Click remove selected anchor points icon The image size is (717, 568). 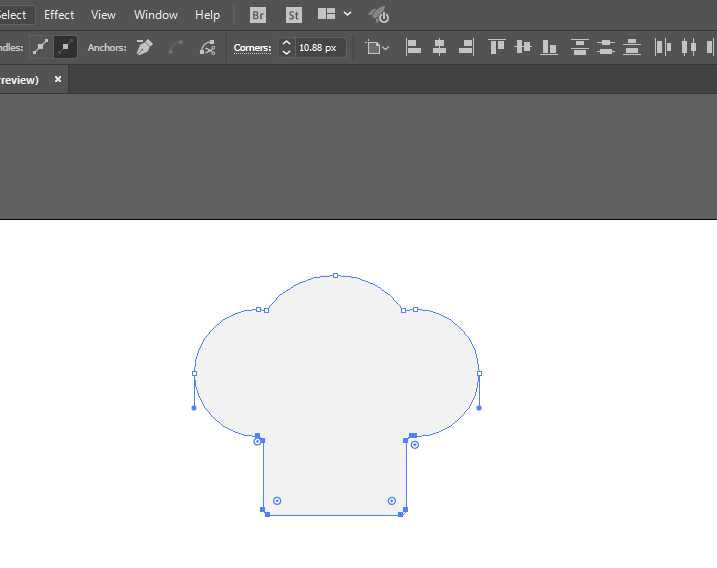(144, 47)
